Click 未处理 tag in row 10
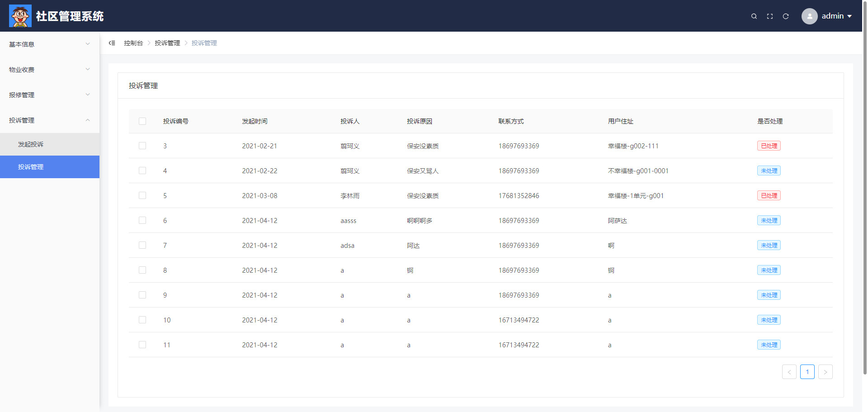 coord(769,320)
